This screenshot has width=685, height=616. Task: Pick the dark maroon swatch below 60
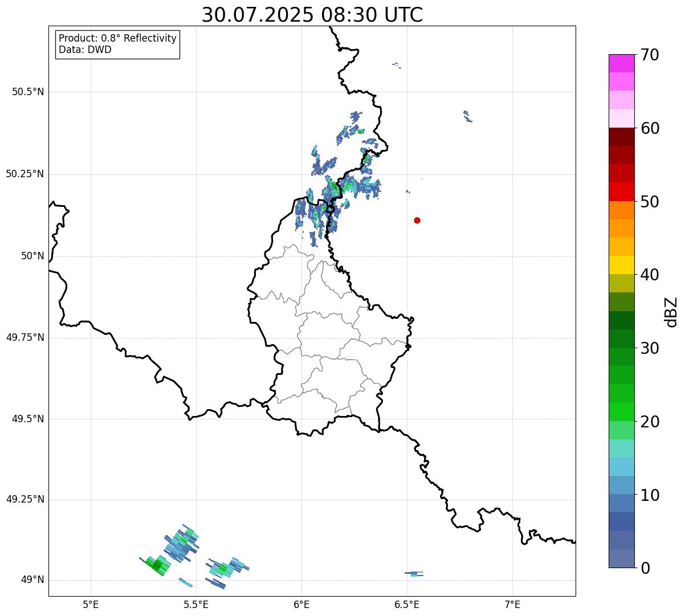(622, 137)
